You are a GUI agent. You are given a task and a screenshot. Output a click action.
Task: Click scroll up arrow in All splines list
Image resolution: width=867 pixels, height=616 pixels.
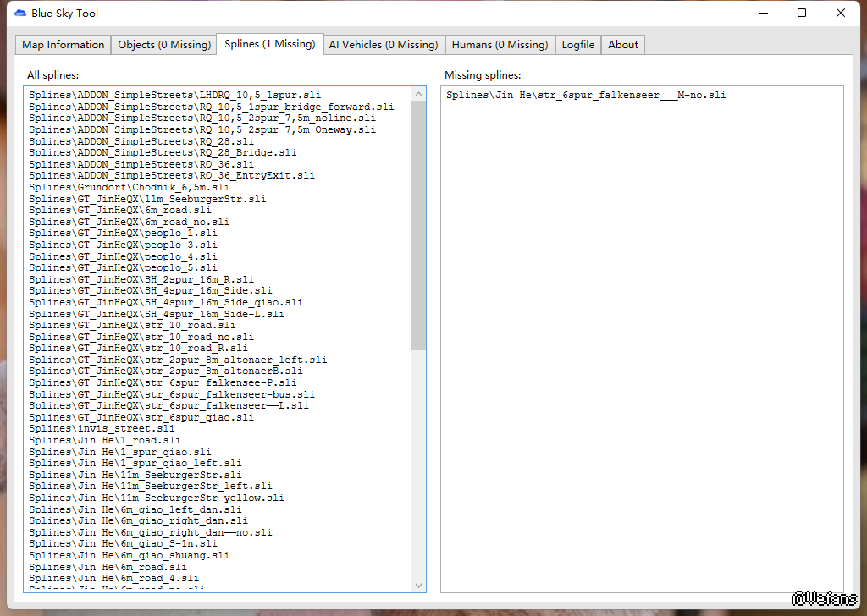pos(418,94)
